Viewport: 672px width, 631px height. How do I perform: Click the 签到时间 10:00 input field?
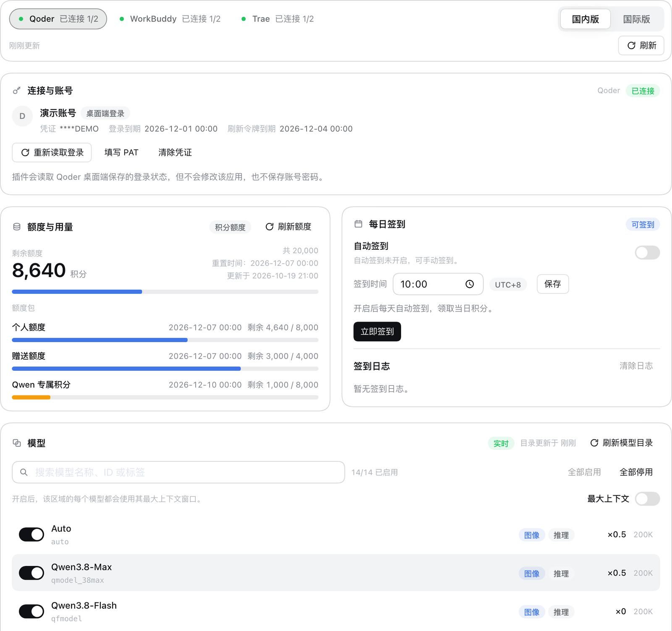click(438, 284)
